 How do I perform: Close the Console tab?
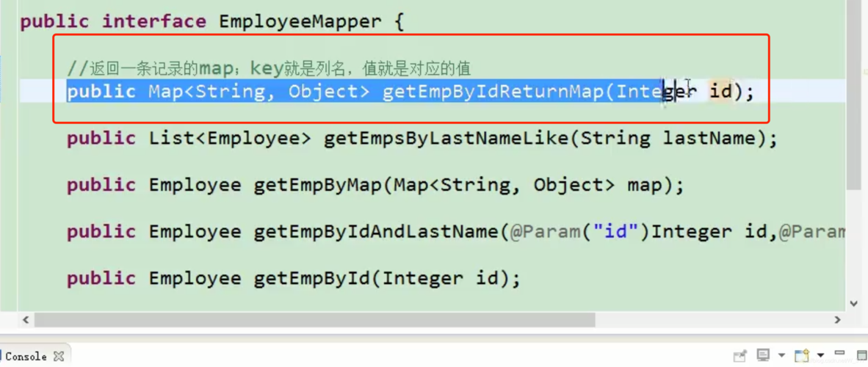pos(59,356)
